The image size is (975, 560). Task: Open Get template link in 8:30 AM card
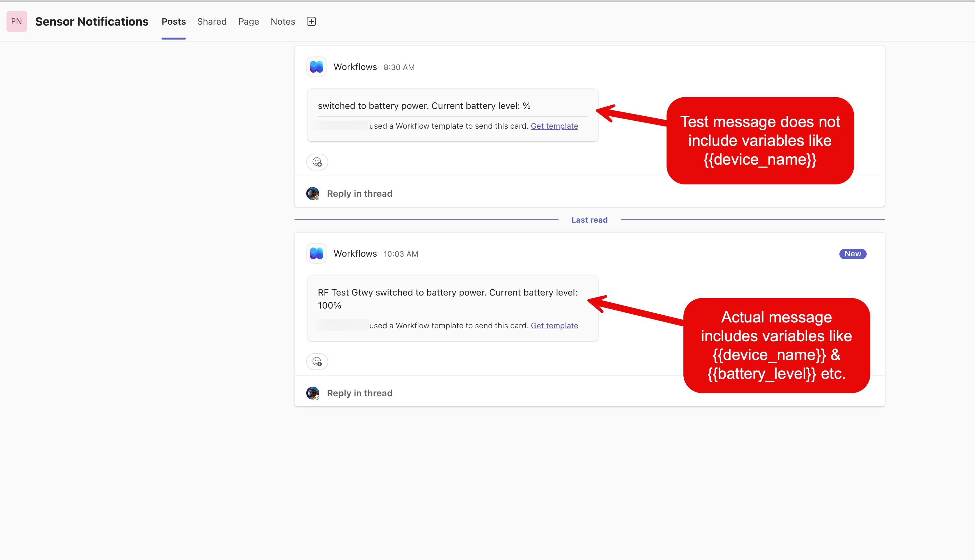554,126
